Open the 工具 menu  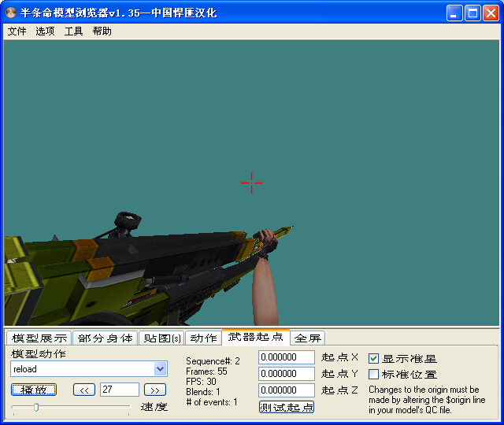pos(73,31)
